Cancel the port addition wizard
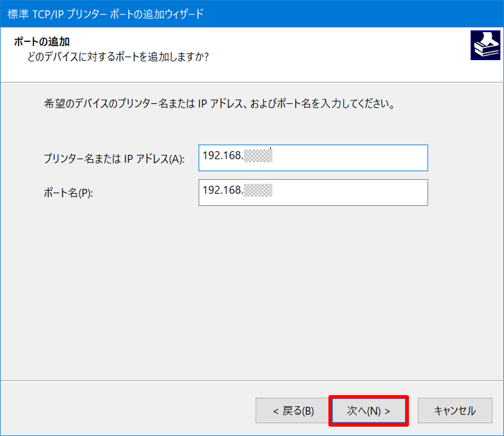Screen dimensions: 504x436 (456, 410)
